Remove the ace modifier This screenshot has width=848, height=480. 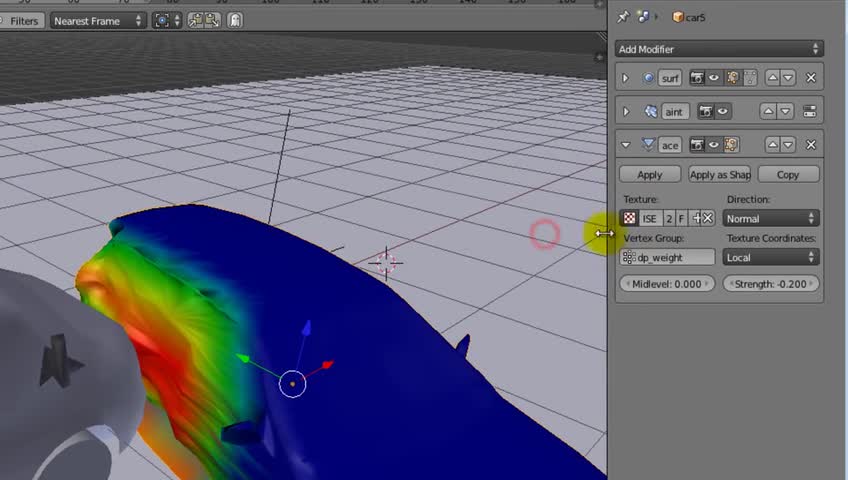tap(811, 145)
